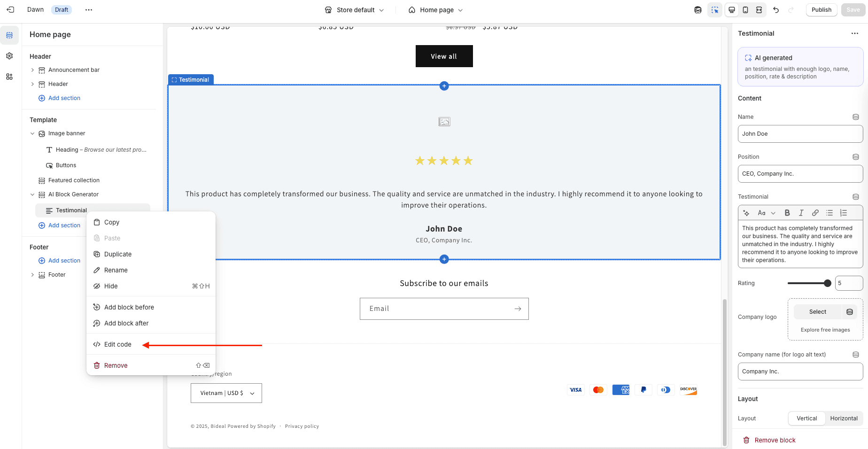Click bulleted list formatting icon
868x449 pixels.
pyautogui.click(x=829, y=213)
